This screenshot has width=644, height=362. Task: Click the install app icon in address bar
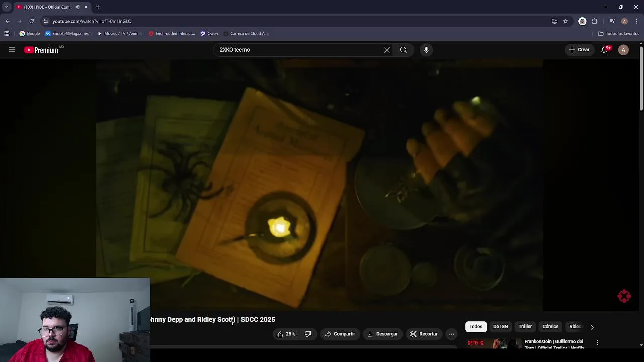(554, 21)
